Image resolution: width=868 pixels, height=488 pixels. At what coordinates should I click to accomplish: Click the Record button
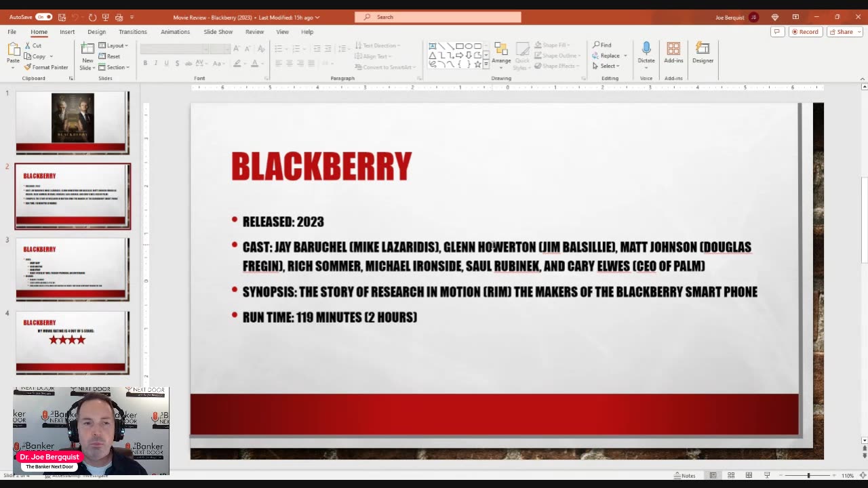pyautogui.click(x=805, y=32)
